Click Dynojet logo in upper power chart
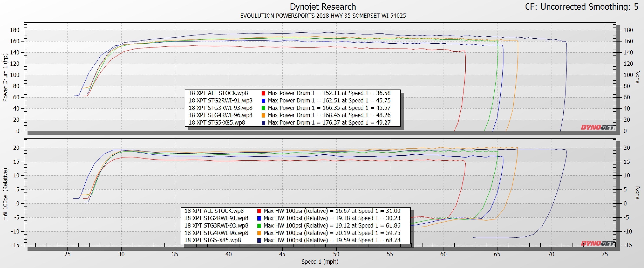Viewport: 644px width, 268px height. 598,128
